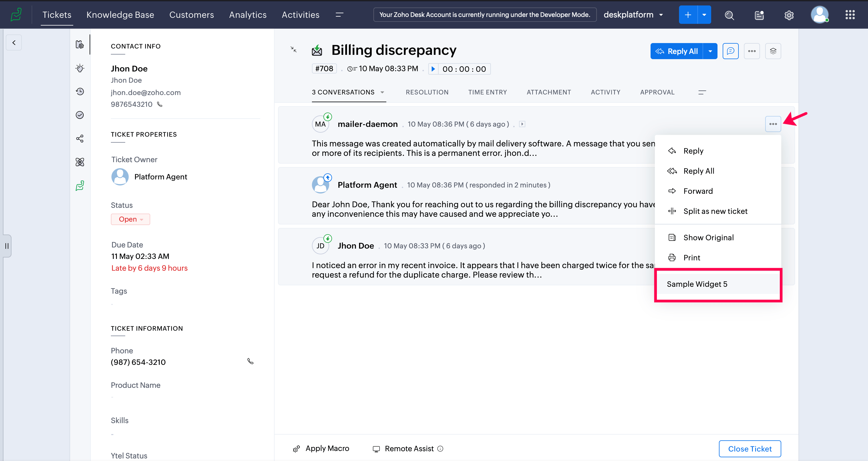This screenshot has height=461, width=868.
Task: Click email jhon.doe@zoho.com
Action: coord(146,93)
